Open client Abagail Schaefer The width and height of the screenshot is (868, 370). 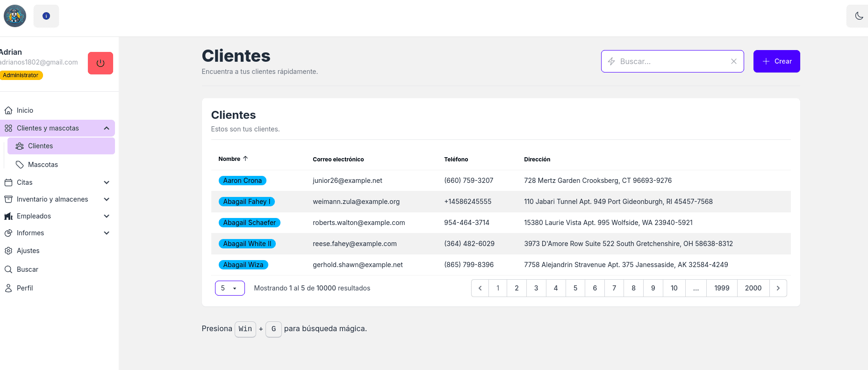pyautogui.click(x=250, y=223)
